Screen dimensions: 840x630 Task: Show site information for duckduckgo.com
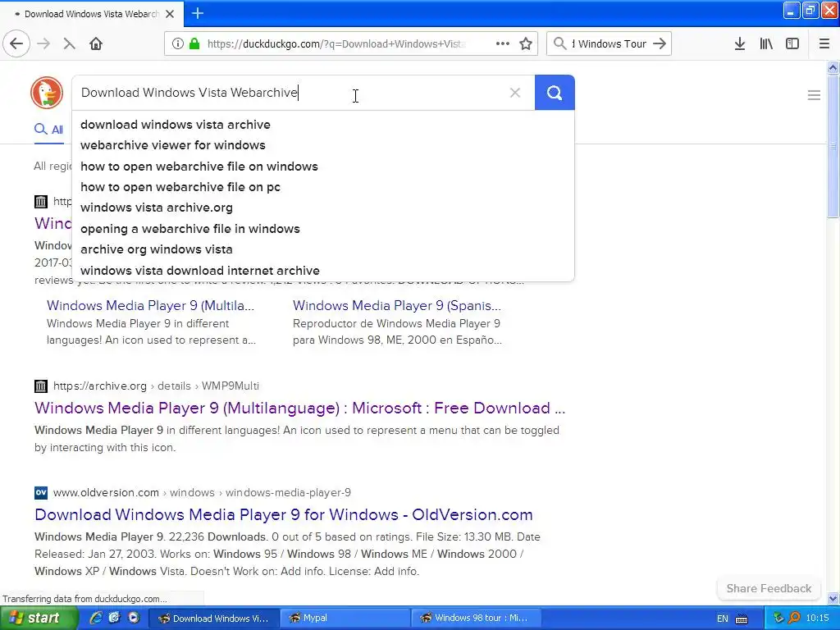(177, 44)
